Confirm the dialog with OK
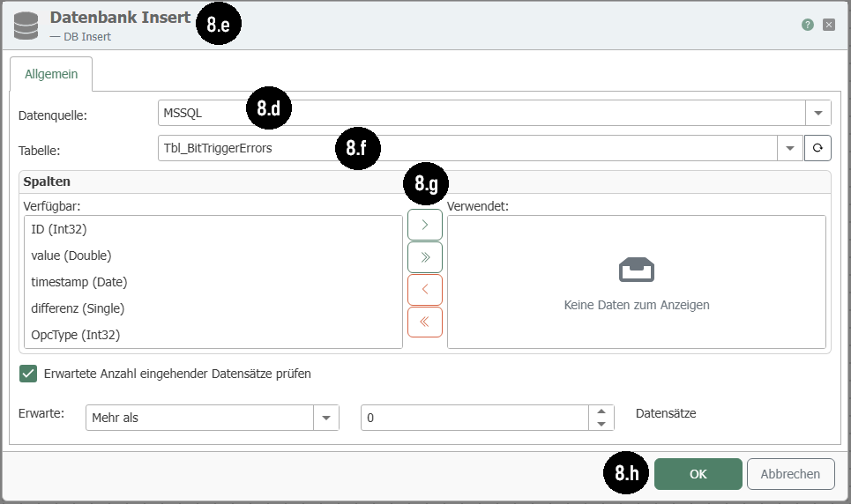This screenshot has height=504, width=851. point(698,474)
